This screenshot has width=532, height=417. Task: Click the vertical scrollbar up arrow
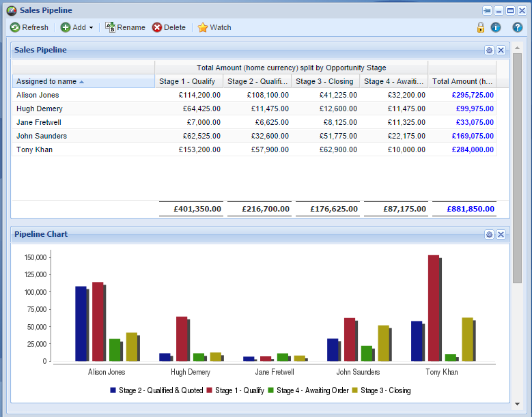point(517,48)
